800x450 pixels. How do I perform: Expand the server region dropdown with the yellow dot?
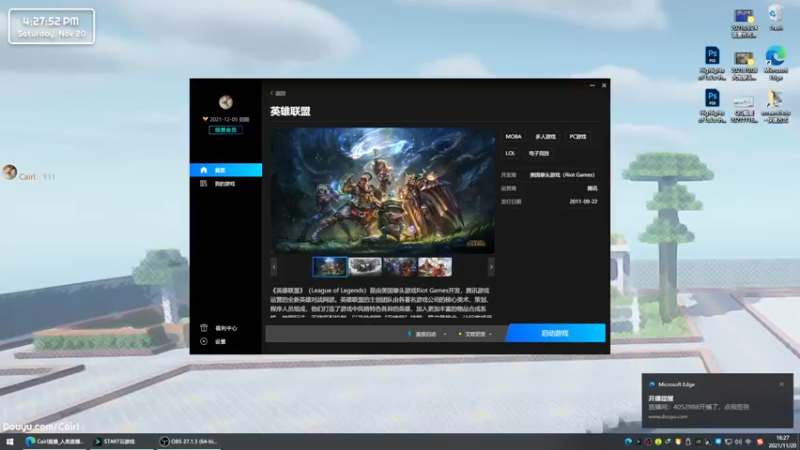pyautogui.click(x=476, y=334)
